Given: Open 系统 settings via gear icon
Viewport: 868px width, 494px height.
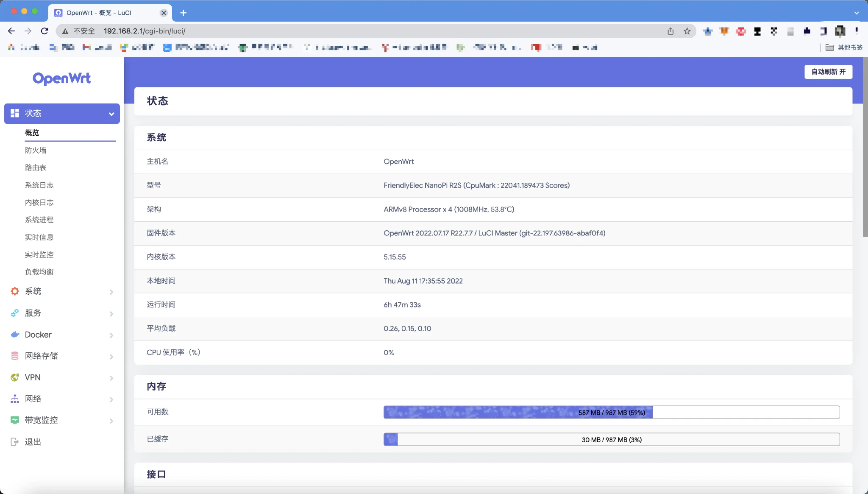Looking at the screenshot, I should click(15, 291).
